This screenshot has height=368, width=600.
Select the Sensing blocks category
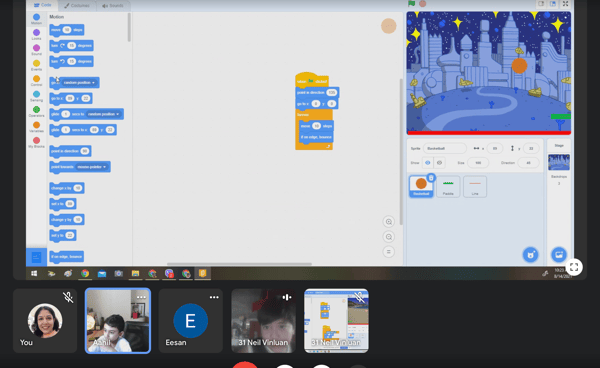click(36, 96)
